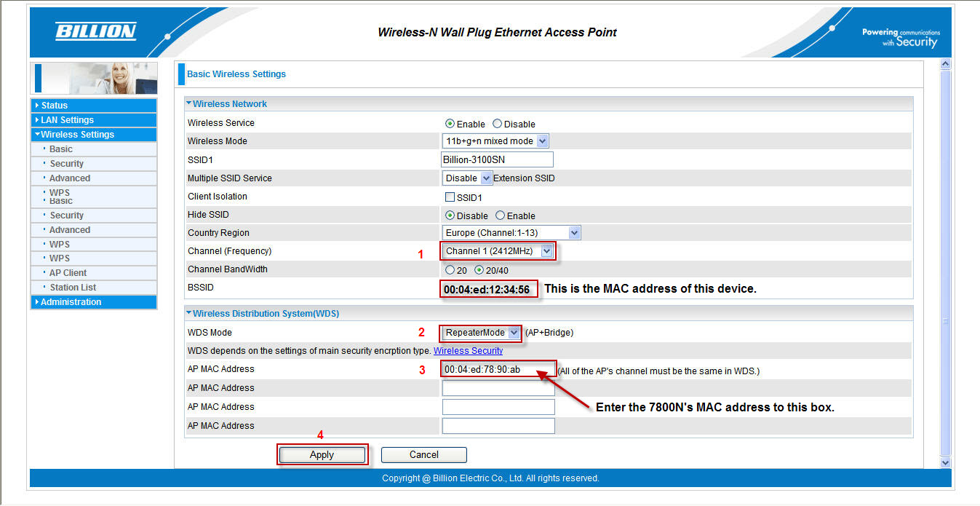Click the Wireless-N Wall Plug Ethernet Access Point title
The width and height of the screenshot is (980, 506).
(x=497, y=33)
